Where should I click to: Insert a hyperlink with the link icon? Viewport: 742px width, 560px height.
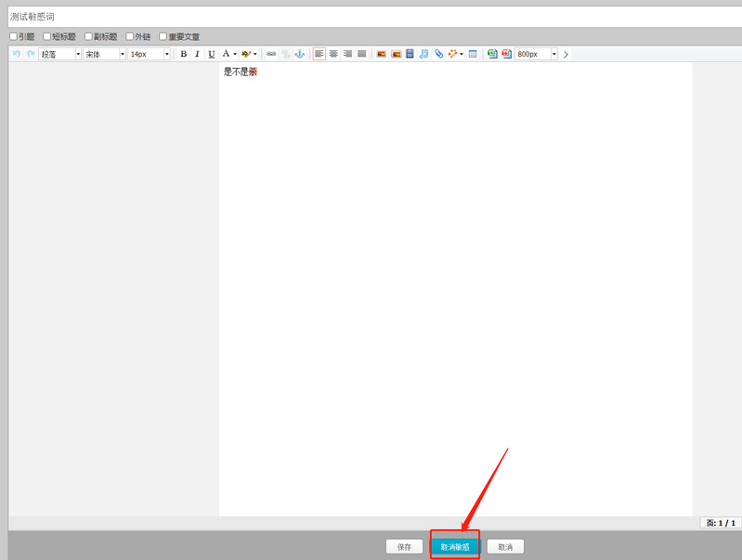(x=271, y=55)
